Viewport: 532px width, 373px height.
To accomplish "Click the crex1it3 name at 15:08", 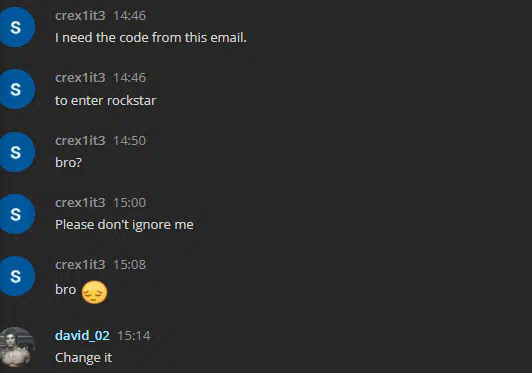I will (80, 264).
